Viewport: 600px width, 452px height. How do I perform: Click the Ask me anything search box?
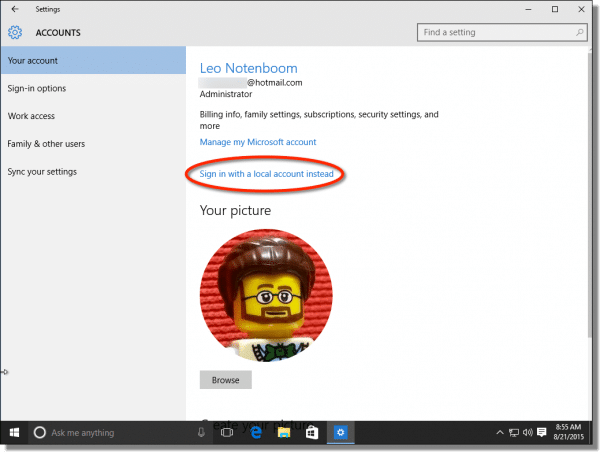[x=120, y=433]
